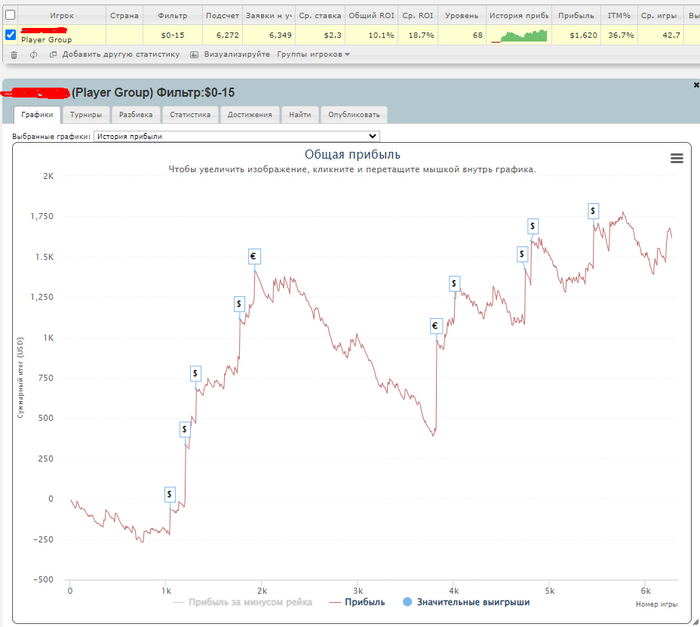Click the chart resize handle corner
700x627 pixels.
[696, 622]
